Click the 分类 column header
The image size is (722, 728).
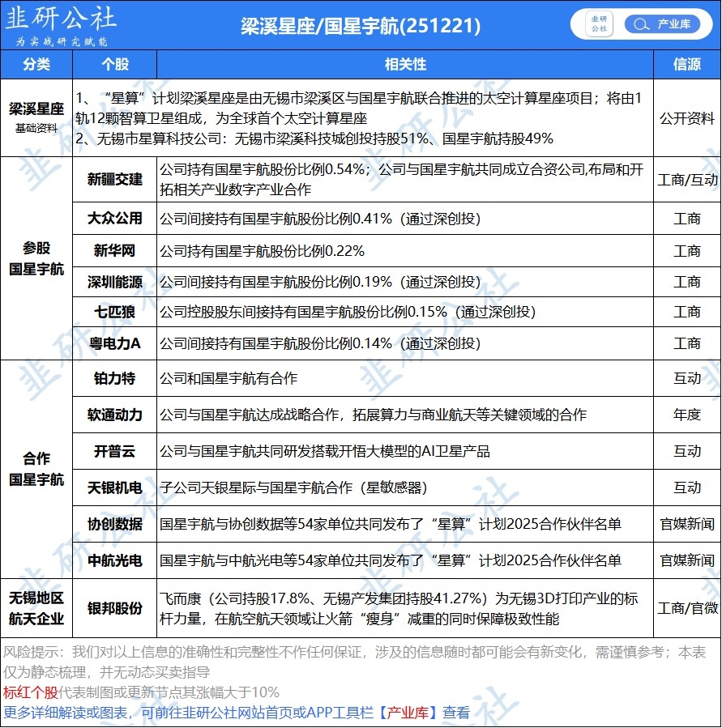point(36,64)
